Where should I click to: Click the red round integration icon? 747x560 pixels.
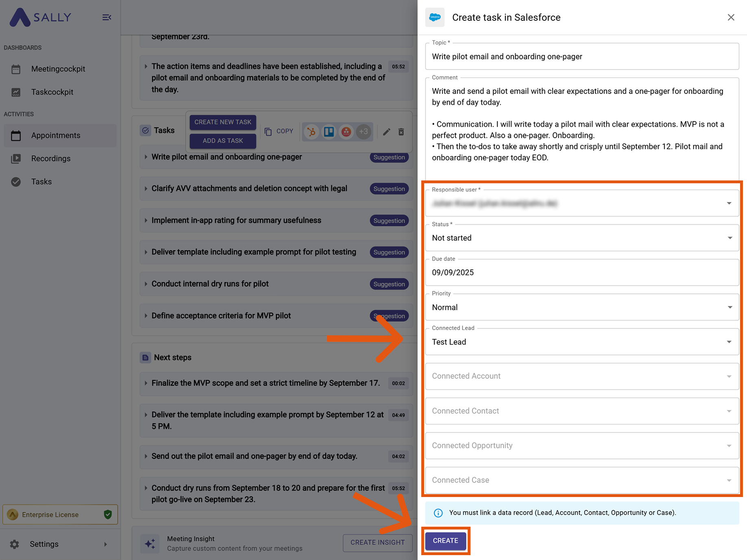346,132
